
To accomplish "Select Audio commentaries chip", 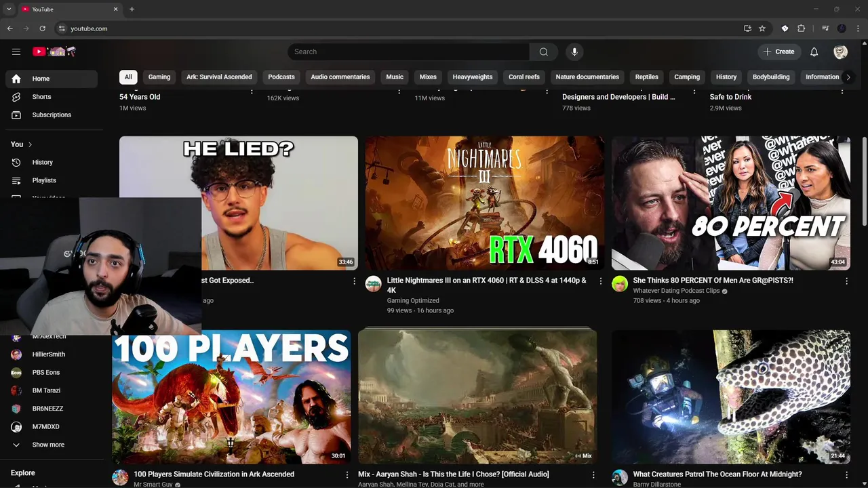I will click(340, 77).
